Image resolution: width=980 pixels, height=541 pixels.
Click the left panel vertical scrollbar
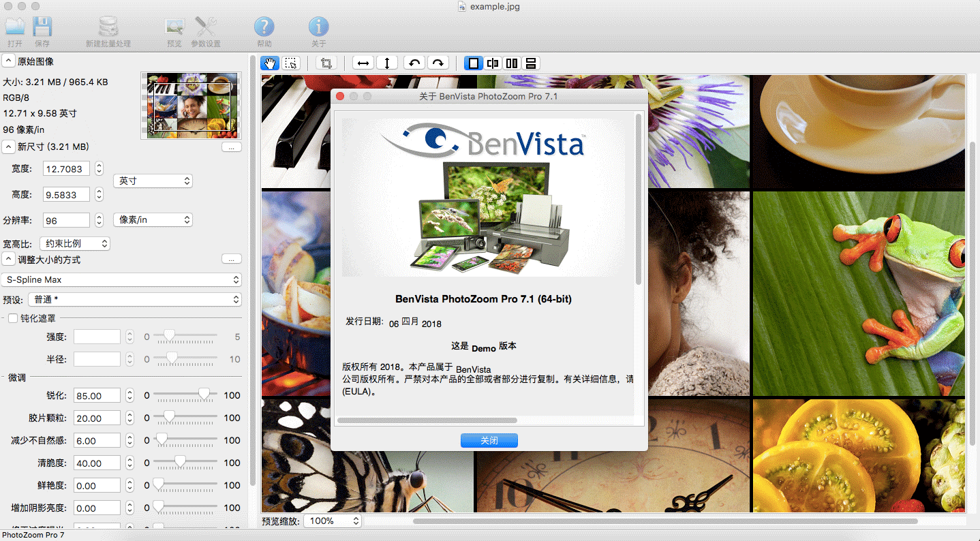(253, 272)
